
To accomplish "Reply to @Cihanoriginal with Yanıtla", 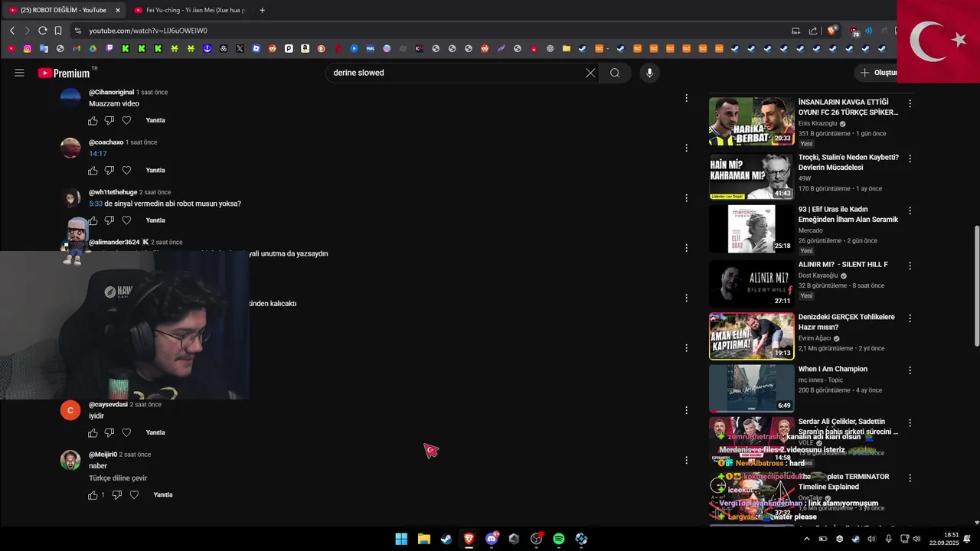I will tap(155, 120).
